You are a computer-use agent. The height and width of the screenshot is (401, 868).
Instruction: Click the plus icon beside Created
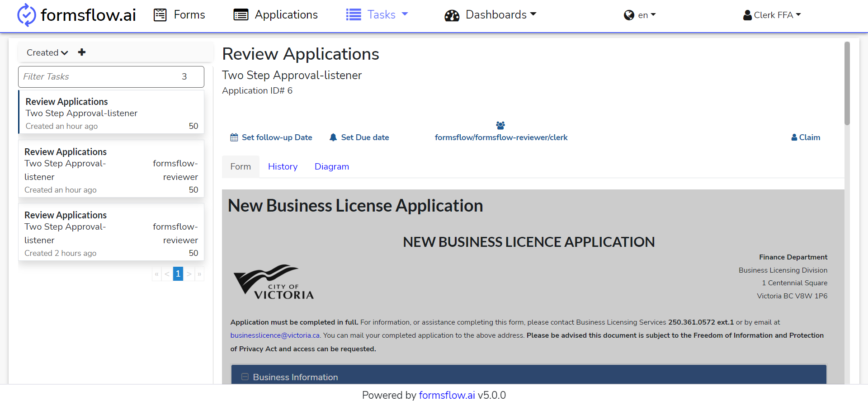pos(82,52)
